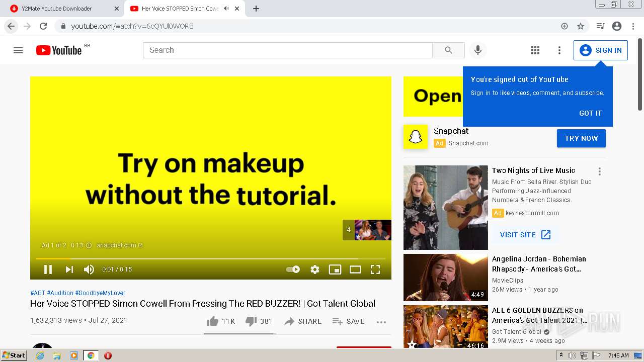
Task: Enter full screen mode
Action: click(375, 269)
